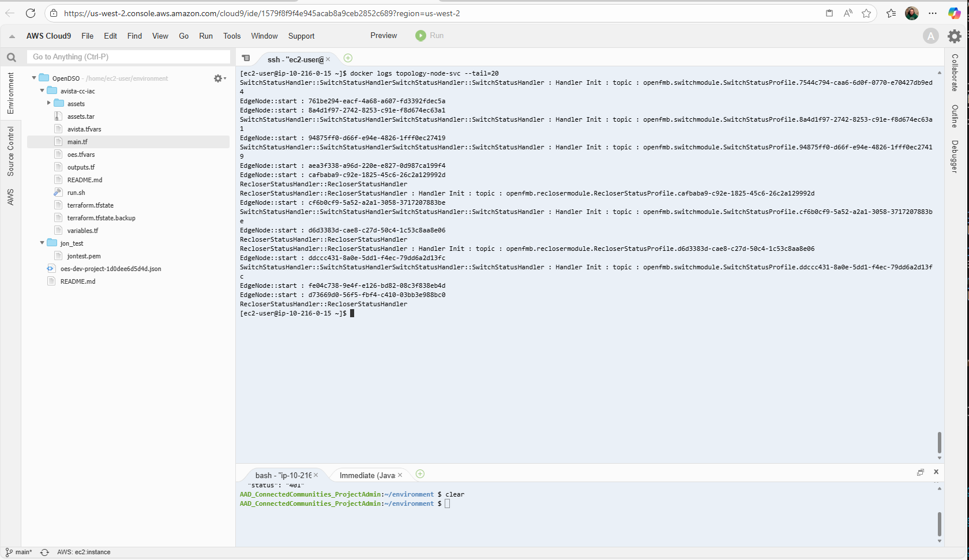This screenshot has height=560, width=969.
Task: Click the browser profile picture
Action: (x=912, y=13)
